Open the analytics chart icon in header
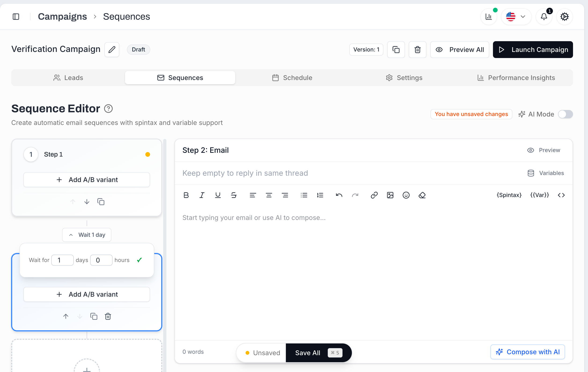Screen dimensions: 588x372 click(x=489, y=17)
